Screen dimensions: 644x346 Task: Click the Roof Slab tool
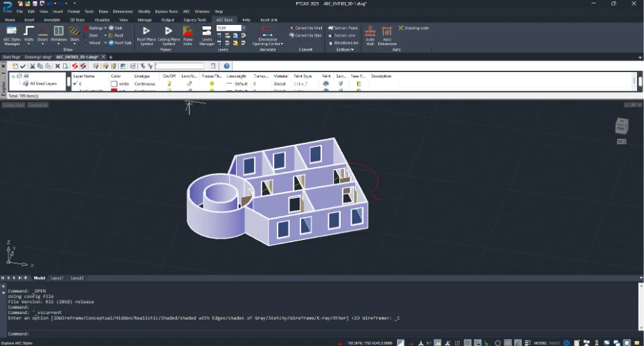pos(120,43)
